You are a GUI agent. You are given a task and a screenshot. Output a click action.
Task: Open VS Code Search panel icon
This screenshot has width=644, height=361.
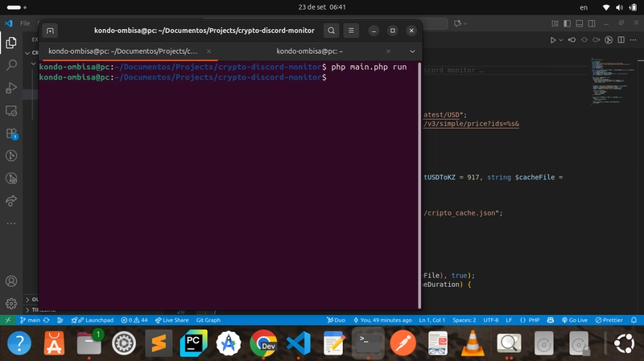11,64
